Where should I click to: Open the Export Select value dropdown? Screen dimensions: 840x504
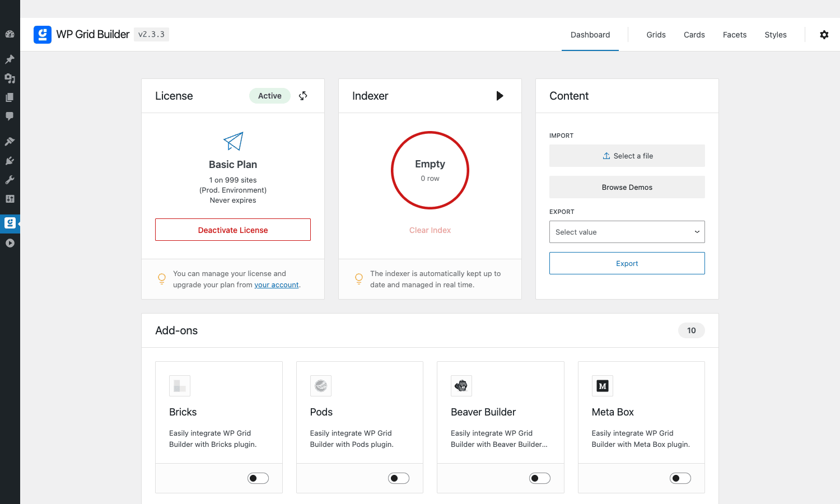coord(627,232)
